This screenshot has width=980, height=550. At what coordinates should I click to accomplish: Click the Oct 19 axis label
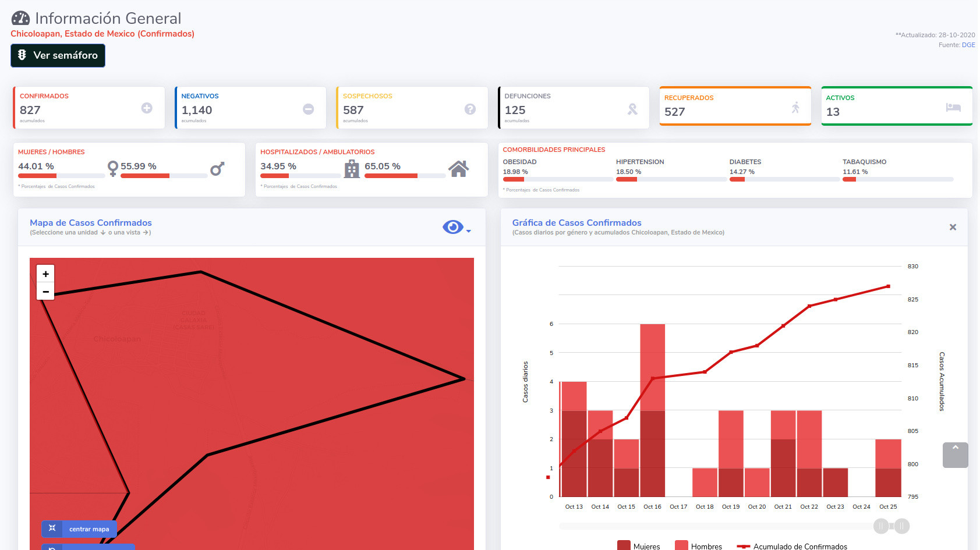tap(731, 506)
